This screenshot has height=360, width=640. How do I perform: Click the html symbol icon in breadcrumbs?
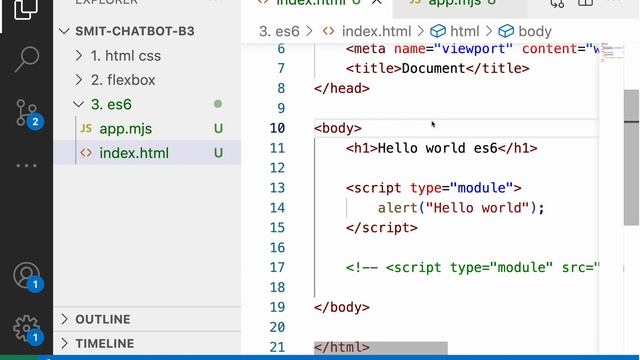tap(438, 31)
